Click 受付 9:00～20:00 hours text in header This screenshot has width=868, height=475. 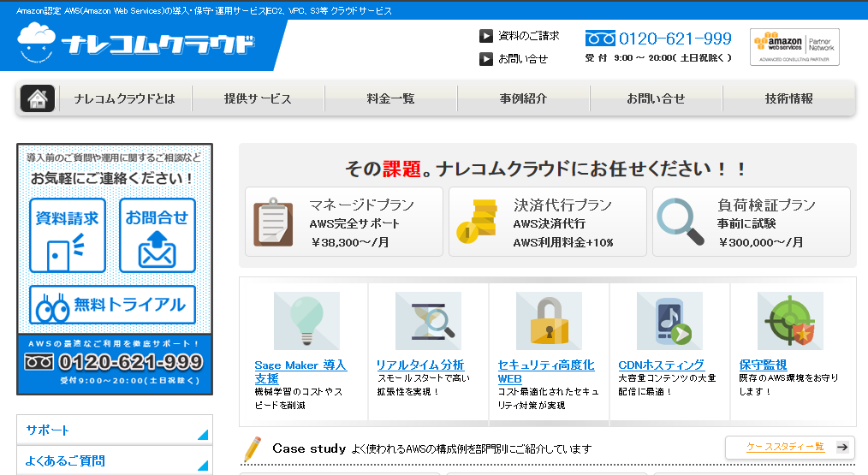pos(658,57)
